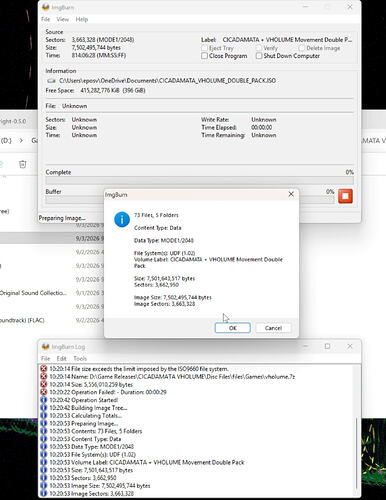Click the drive icon beside the ISO path
The image size is (386, 500).
pos(51,81)
